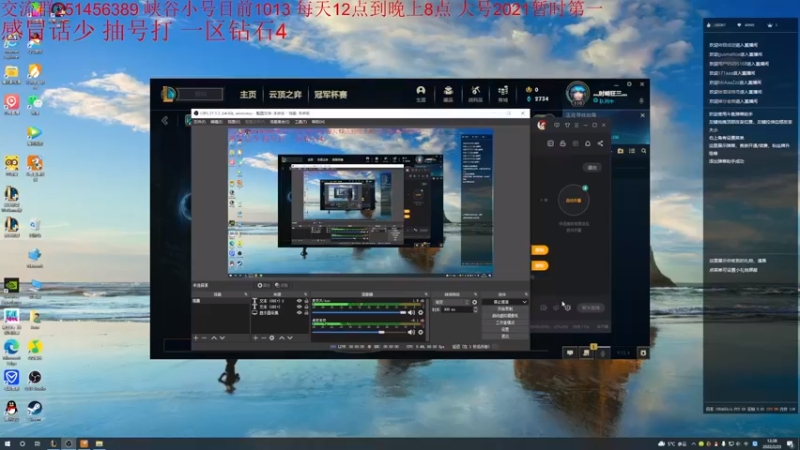Open the hamburger menu in helper window title
Image resolution: width=800 pixels, height=450 pixels.
click(x=576, y=125)
